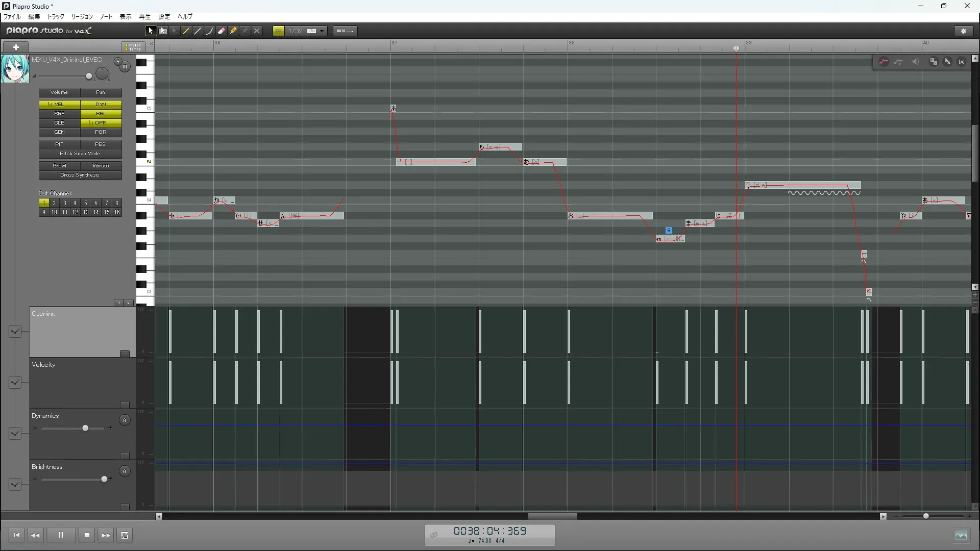Select the curve drawing tool

coord(209,31)
